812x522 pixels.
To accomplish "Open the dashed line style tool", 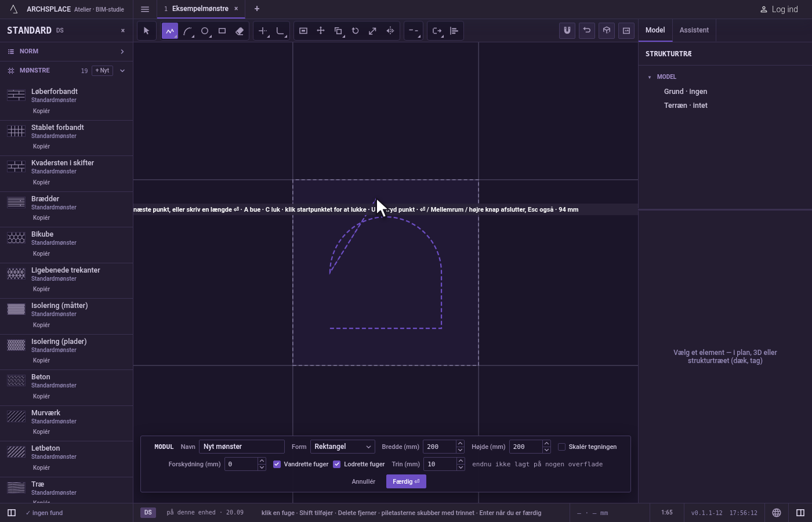I will tap(413, 31).
